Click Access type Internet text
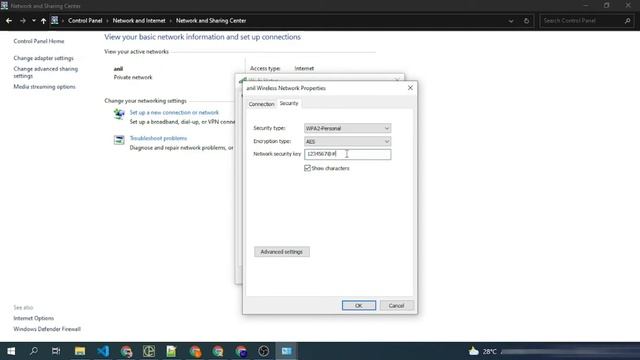The height and width of the screenshot is (360, 640). (x=304, y=69)
